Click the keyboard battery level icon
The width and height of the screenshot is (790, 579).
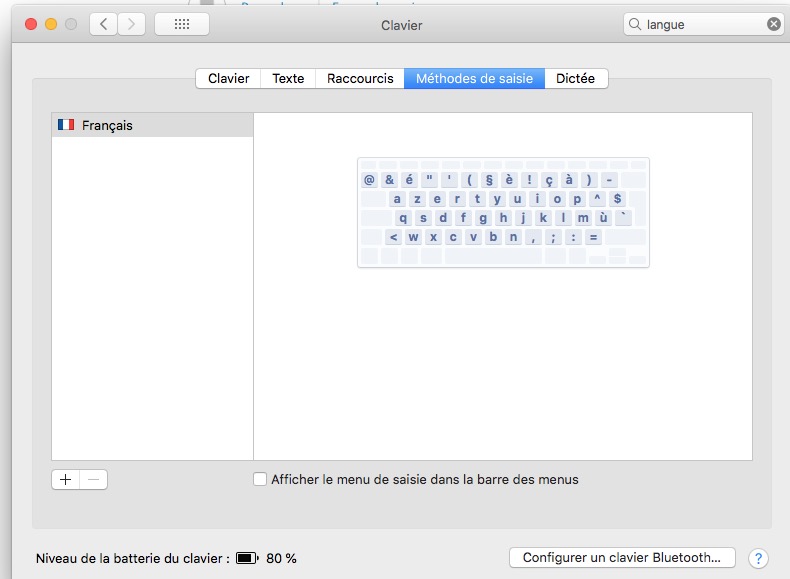[x=247, y=558]
